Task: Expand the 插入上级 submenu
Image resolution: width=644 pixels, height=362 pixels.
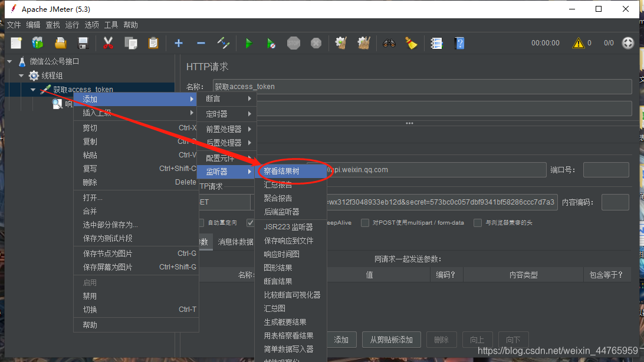Action: click(x=136, y=113)
